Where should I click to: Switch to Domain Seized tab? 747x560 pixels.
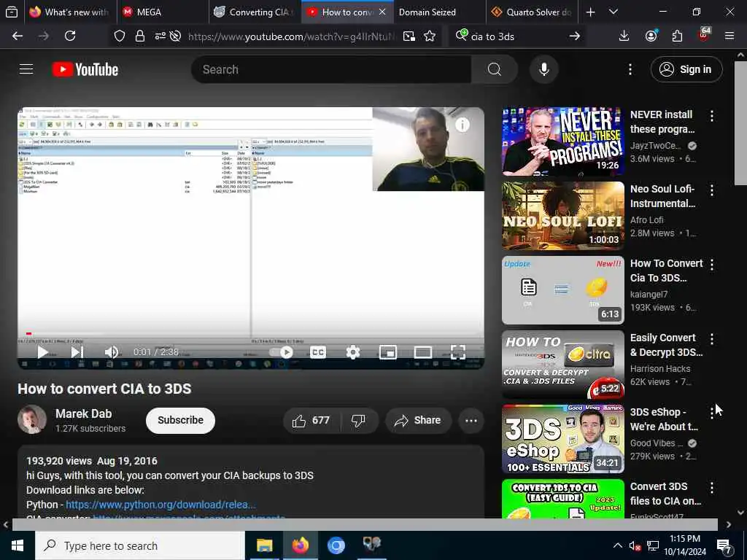tap(439, 12)
